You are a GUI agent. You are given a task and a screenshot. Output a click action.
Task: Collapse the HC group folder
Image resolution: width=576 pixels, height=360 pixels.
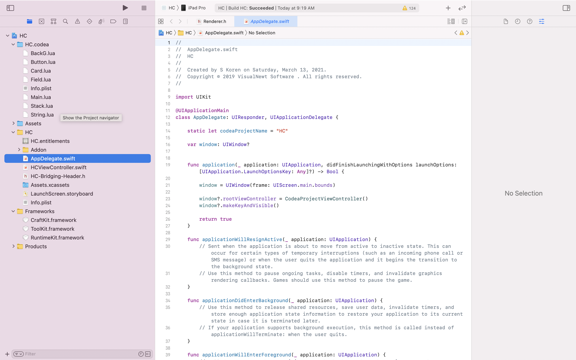(x=13, y=132)
